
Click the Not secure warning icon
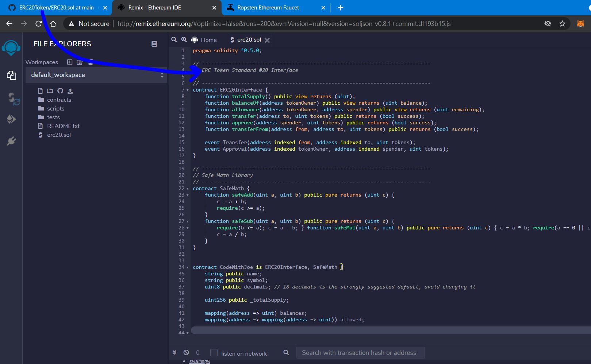click(x=72, y=24)
